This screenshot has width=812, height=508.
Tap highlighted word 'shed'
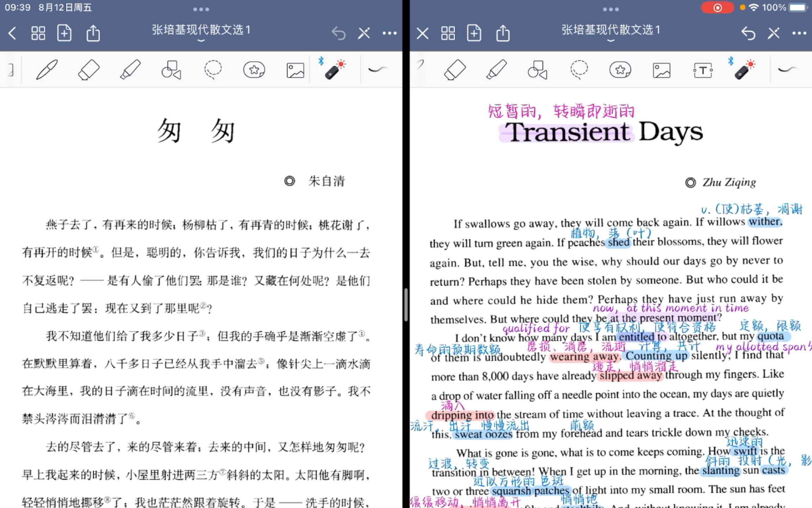619,242
